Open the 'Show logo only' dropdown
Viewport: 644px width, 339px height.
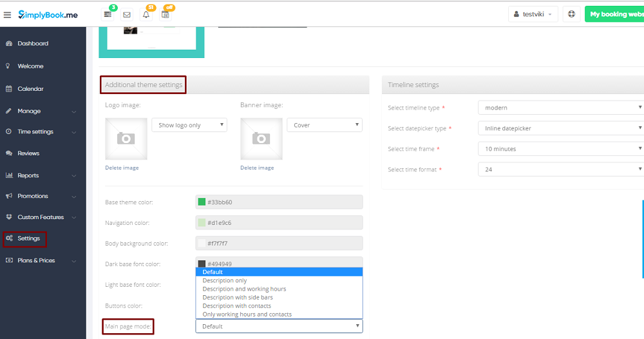(189, 125)
